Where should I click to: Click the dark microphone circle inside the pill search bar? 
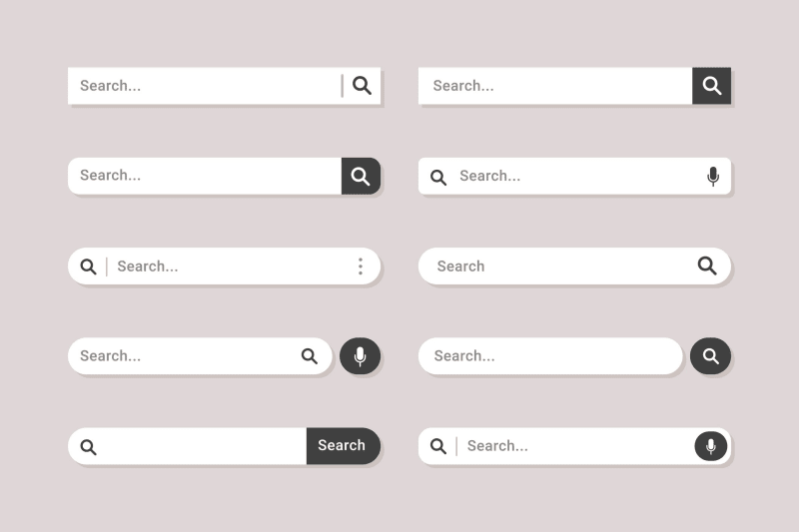pyautogui.click(x=710, y=446)
